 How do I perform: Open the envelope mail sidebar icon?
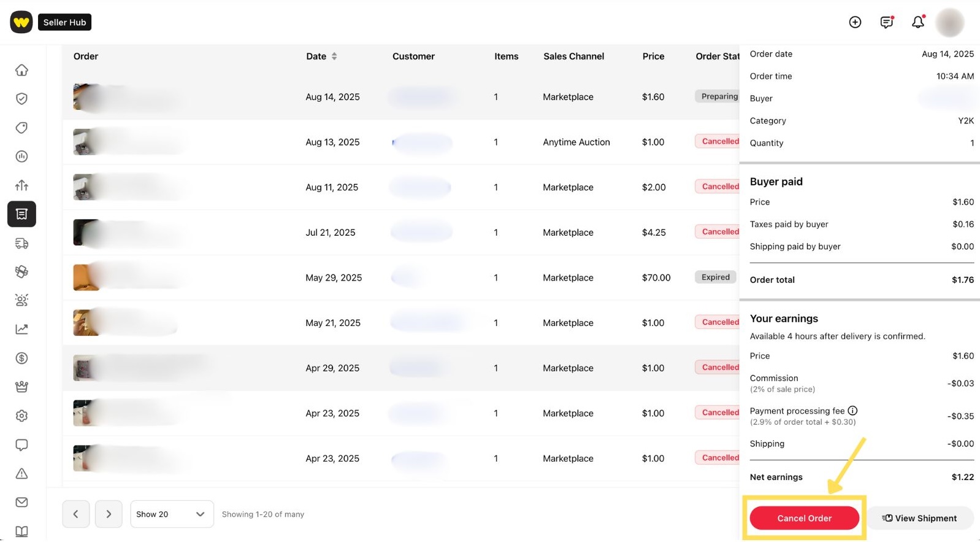click(21, 502)
